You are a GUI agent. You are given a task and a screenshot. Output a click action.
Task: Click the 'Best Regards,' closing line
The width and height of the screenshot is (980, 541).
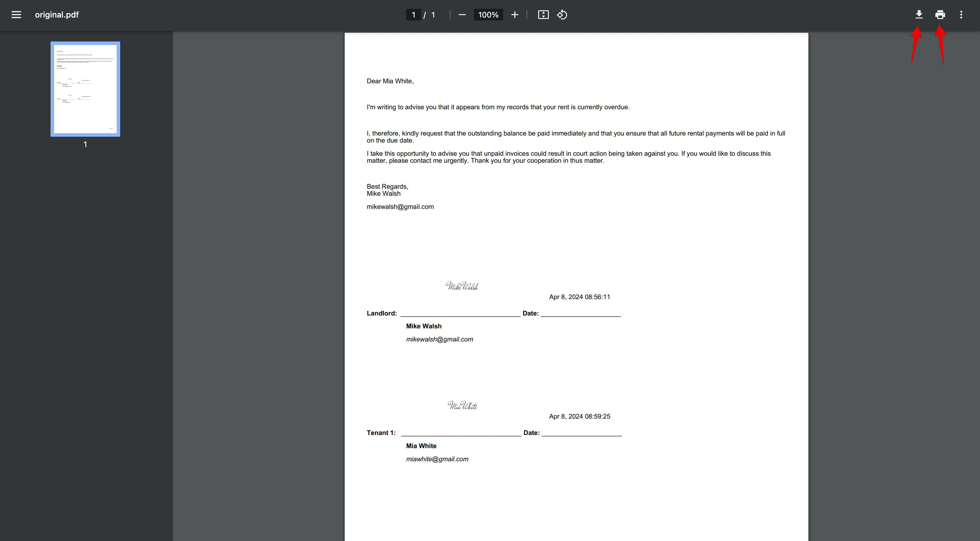point(387,187)
